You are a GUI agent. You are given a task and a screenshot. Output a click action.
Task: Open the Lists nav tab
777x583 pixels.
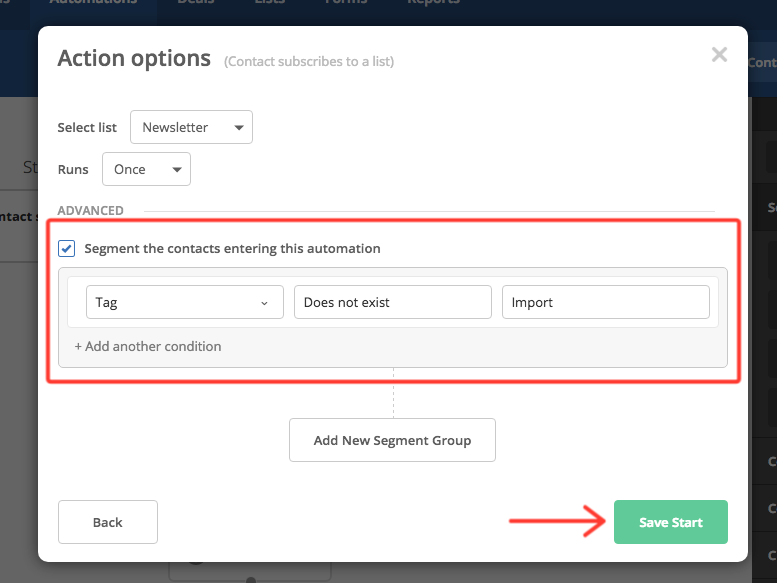(x=269, y=3)
